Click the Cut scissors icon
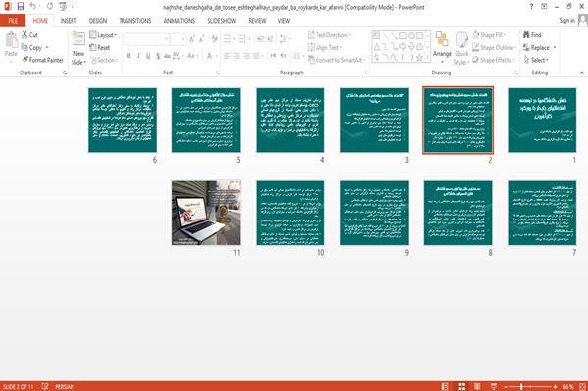Screen dimensions: 588x391 (x=25, y=35)
